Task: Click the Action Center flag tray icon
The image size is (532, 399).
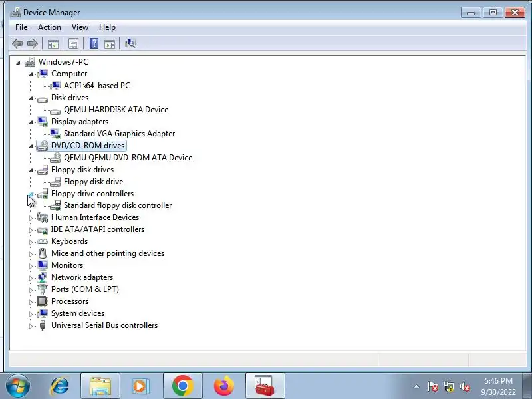Action: (x=433, y=386)
